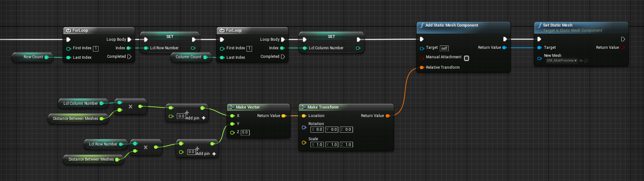This screenshot has height=181, width=644.
Task: Select the multiply node fed by Lcl Row Number
Action: [146, 147]
